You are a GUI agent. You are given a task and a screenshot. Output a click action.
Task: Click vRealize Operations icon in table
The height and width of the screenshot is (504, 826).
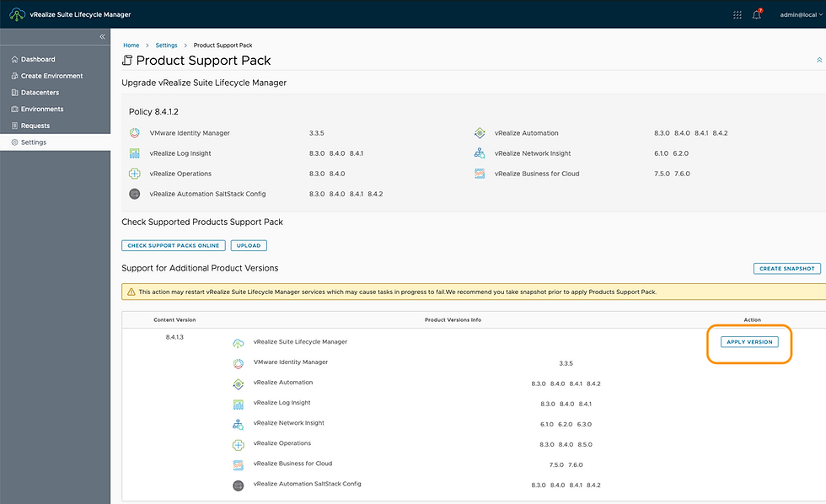[x=239, y=445]
